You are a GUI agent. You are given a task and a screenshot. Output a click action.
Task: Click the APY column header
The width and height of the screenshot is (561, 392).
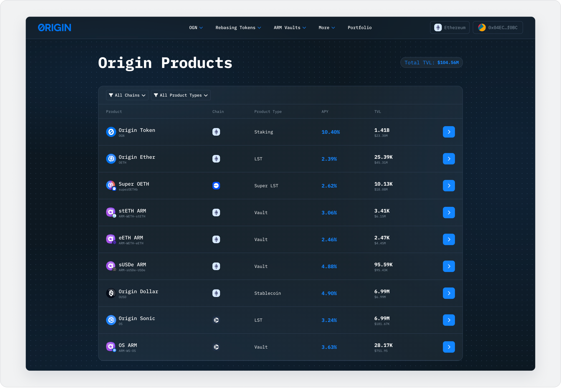pyautogui.click(x=325, y=112)
